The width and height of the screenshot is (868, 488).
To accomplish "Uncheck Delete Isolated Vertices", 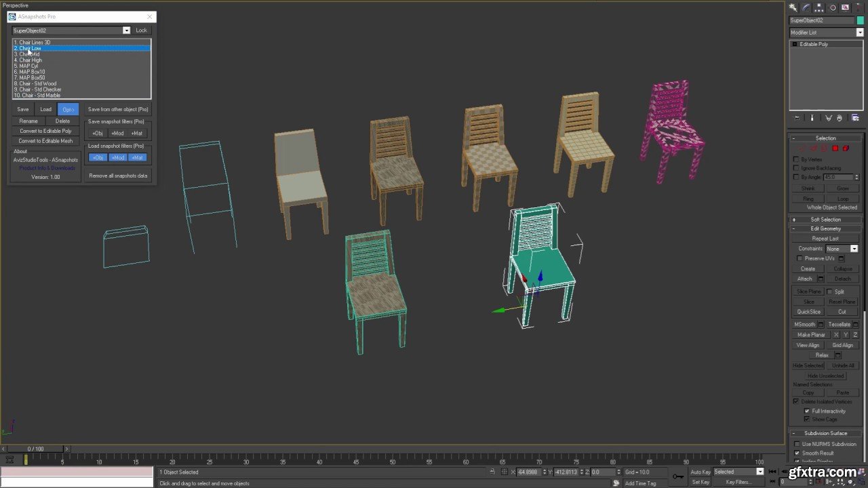I will 796,402.
